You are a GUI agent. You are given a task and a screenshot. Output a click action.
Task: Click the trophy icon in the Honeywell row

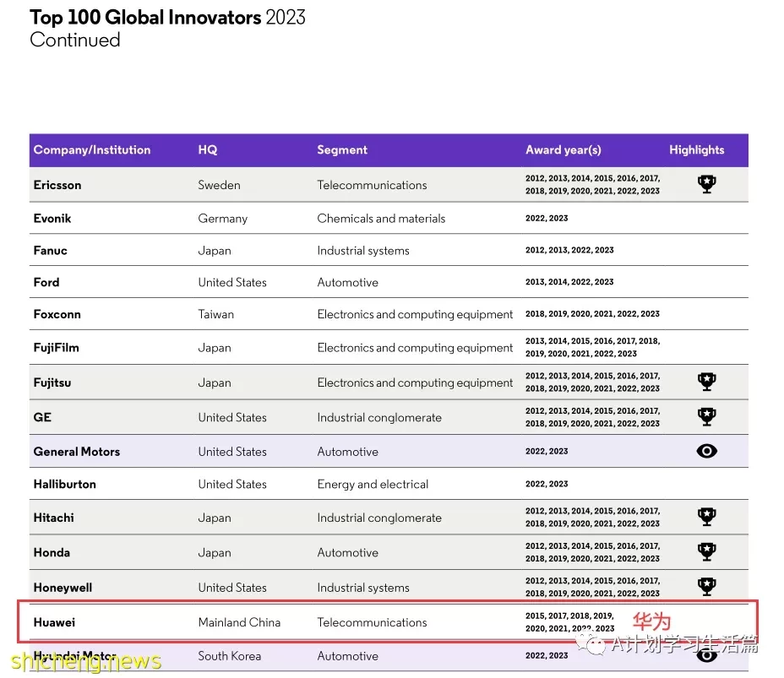(706, 587)
